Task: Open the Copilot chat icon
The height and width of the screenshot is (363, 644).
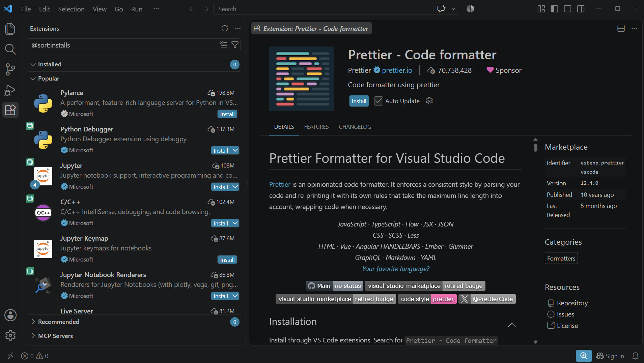Action: tap(441, 9)
